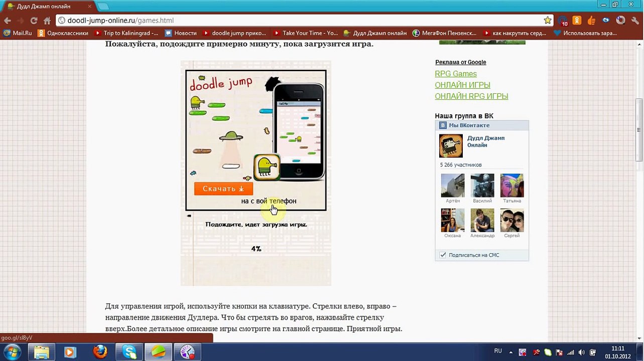Bookmark this page with the star icon
Screen dimensions: 644x361
tap(547, 21)
